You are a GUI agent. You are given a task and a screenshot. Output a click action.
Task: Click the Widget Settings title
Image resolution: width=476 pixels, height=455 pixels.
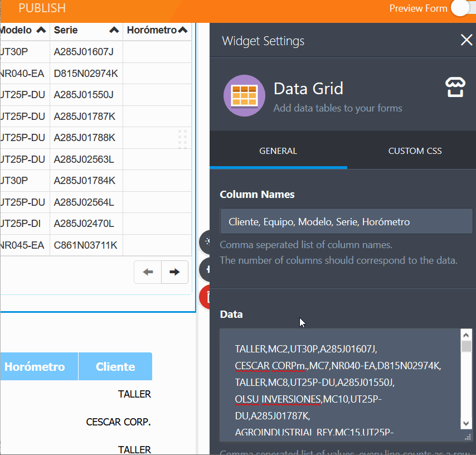coord(263,41)
